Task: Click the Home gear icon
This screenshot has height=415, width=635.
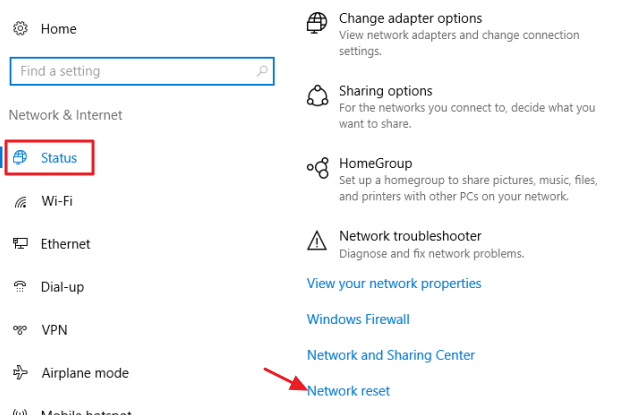Action: click(x=20, y=29)
